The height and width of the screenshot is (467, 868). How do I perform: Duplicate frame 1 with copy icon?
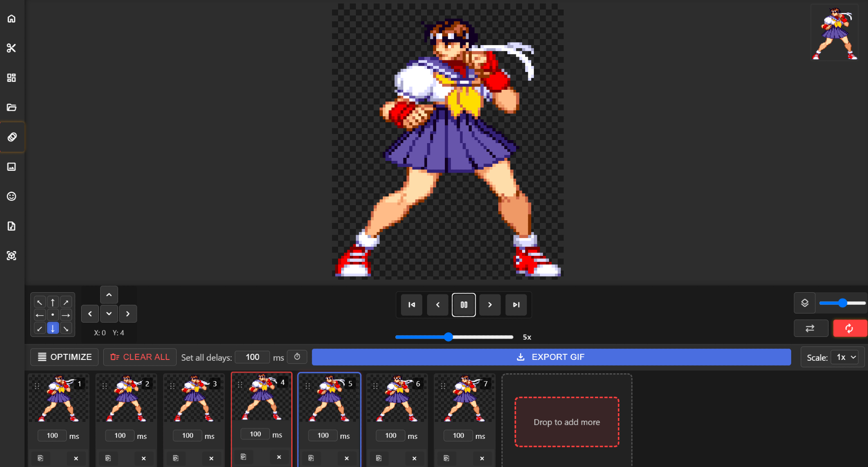point(40,458)
